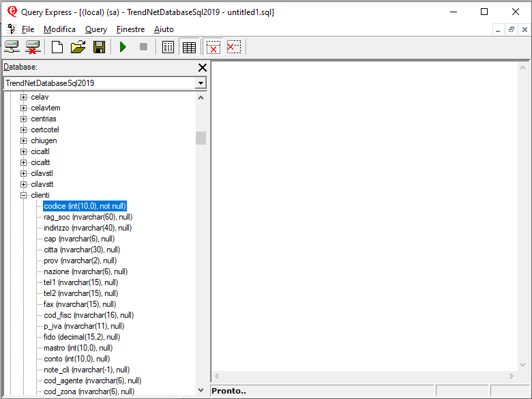Screen dimensions: 532x399
Task: Close the Database browser panel
Action: [202, 68]
